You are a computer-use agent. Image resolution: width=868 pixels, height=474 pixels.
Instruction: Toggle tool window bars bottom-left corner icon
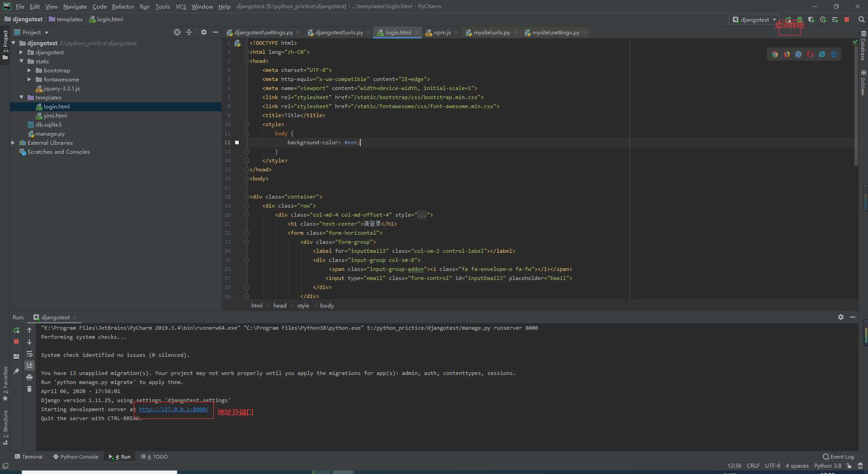coord(5,466)
